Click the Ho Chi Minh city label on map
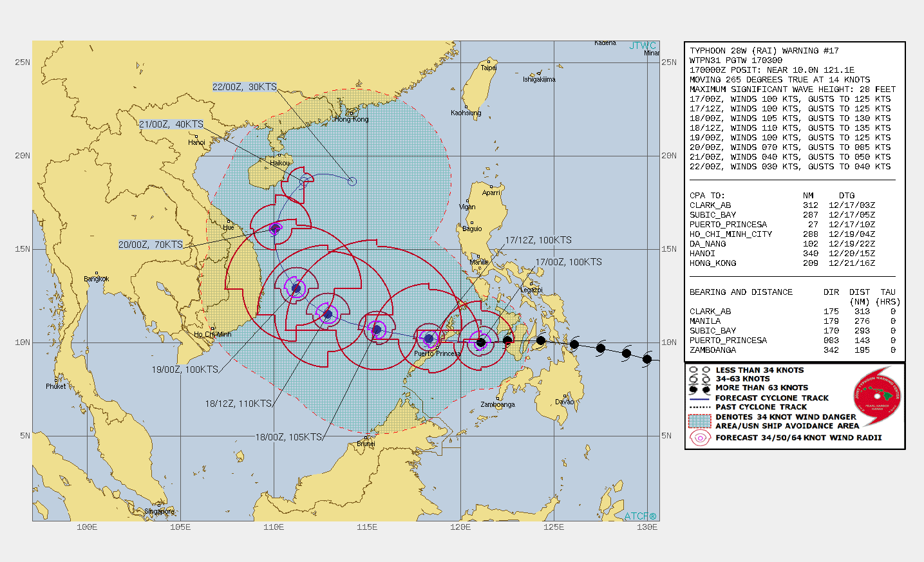This screenshot has height=562, width=924. pos(212,334)
